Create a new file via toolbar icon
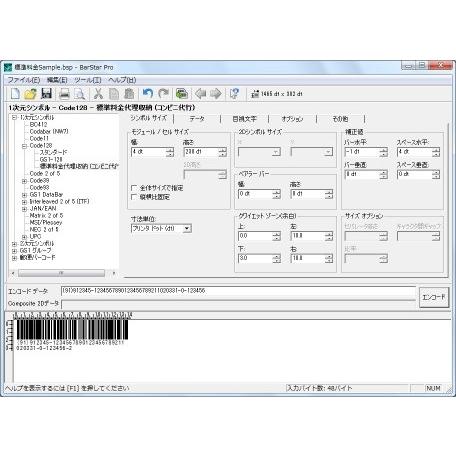Viewport: 456px width, 456px height. tap(15, 94)
